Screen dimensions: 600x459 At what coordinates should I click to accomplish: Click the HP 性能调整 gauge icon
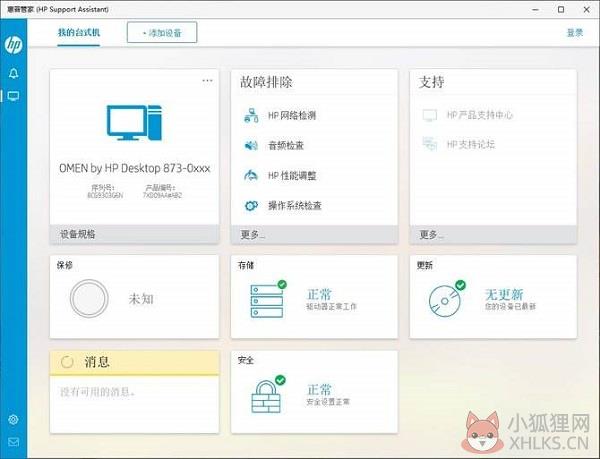click(x=251, y=176)
